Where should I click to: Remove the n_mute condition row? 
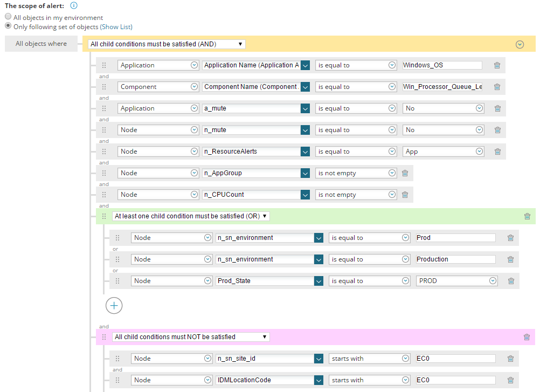[x=497, y=130]
